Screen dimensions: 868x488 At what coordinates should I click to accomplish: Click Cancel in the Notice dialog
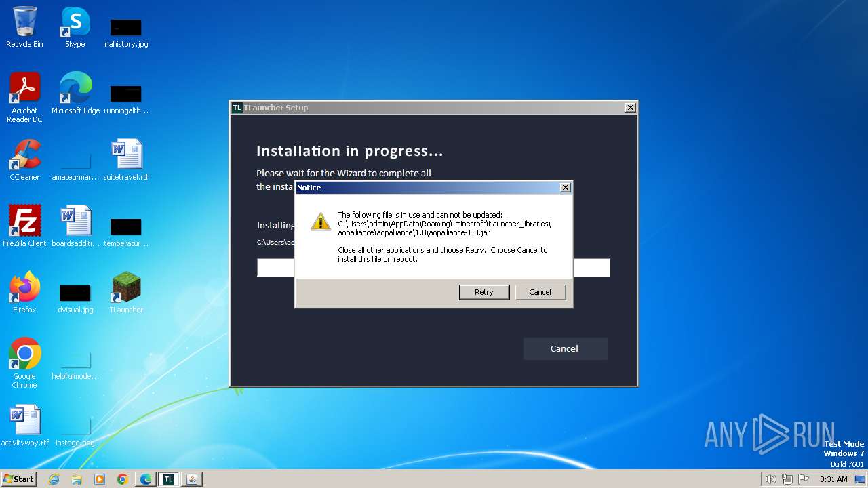click(540, 292)
